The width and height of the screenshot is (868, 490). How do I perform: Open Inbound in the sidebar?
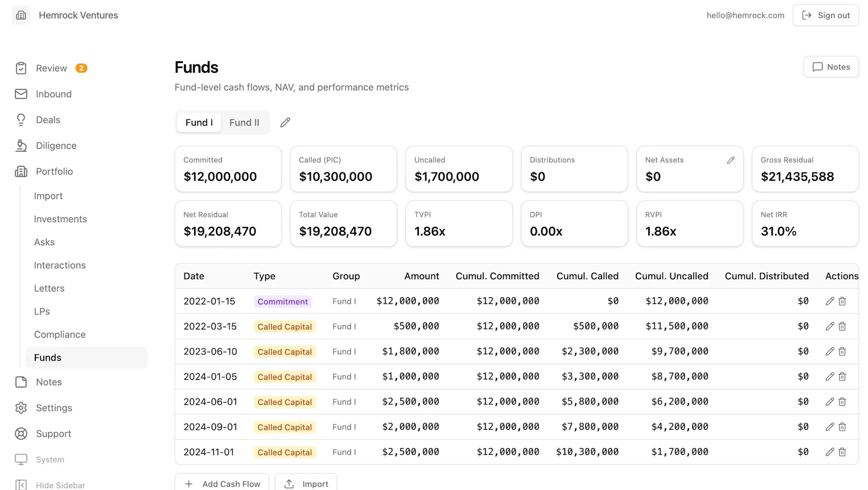(x=54, y=94)
